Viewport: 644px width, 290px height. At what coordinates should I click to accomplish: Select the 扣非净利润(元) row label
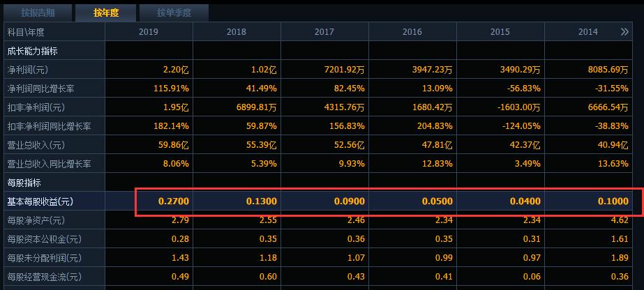pyautogui.click(x=36, y=107)
